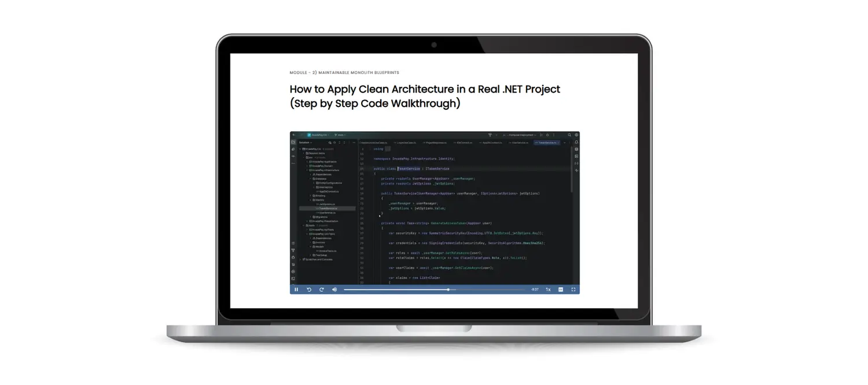Viewport: 868px width, 385px height.
Task: Switch to the UserService.cs editor tab
Action: pos(518,142)
